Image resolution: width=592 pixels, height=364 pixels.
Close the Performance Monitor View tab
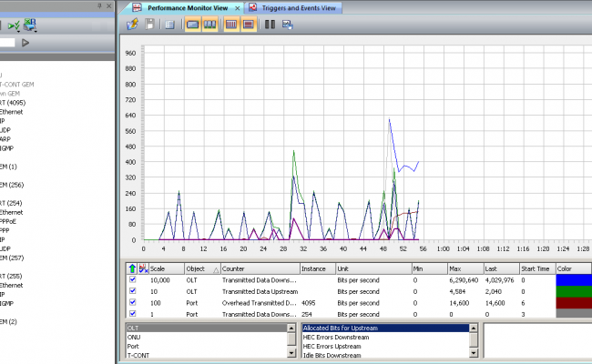pyautogui.click(x=236, y=7)
